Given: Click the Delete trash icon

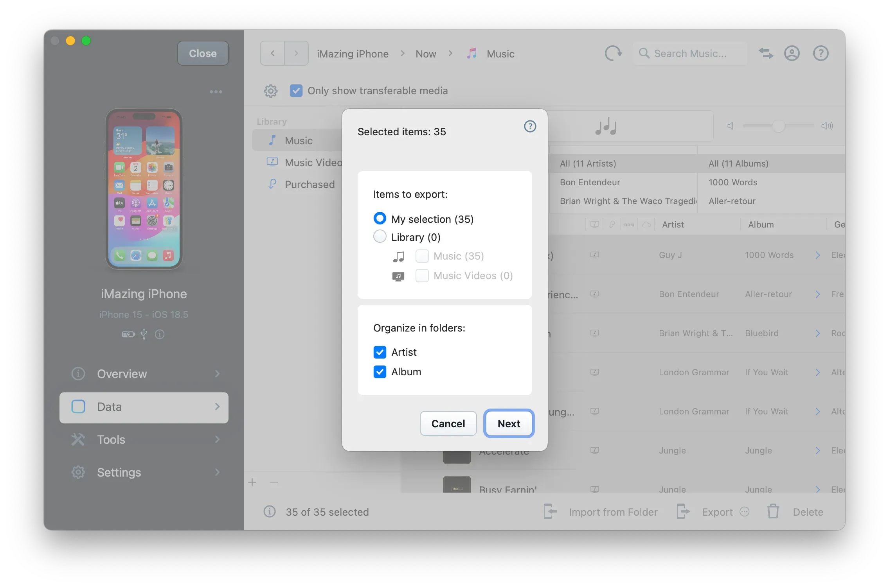Looking at the screenshot, I should [x=773, y=511].
